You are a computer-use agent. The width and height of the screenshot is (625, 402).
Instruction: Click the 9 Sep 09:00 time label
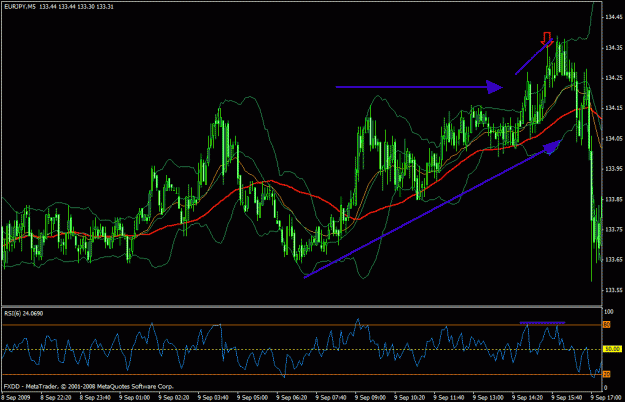(370, 397)
